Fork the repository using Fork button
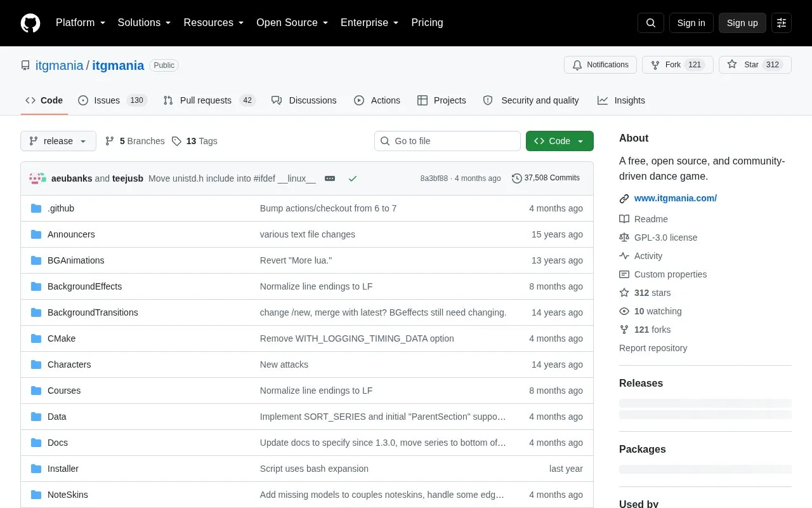812x508 pixels. coord(678,65)
